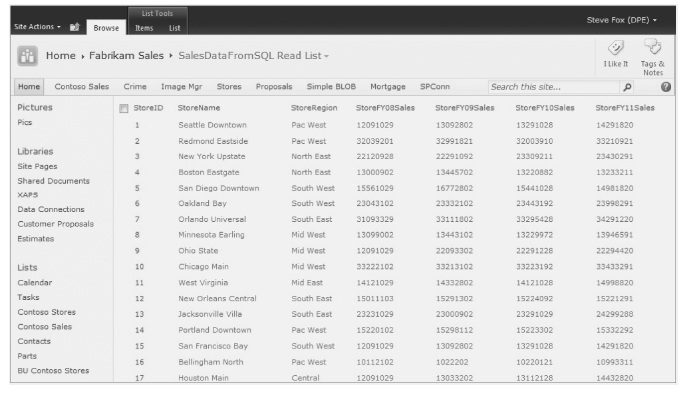Sort by the StoreRegion column header

coord(314,108)
